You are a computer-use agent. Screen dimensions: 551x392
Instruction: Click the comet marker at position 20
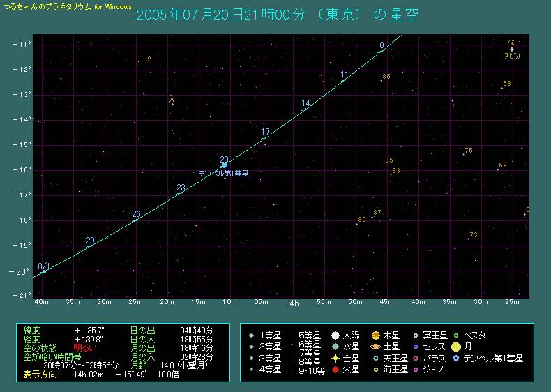(224, 166)
